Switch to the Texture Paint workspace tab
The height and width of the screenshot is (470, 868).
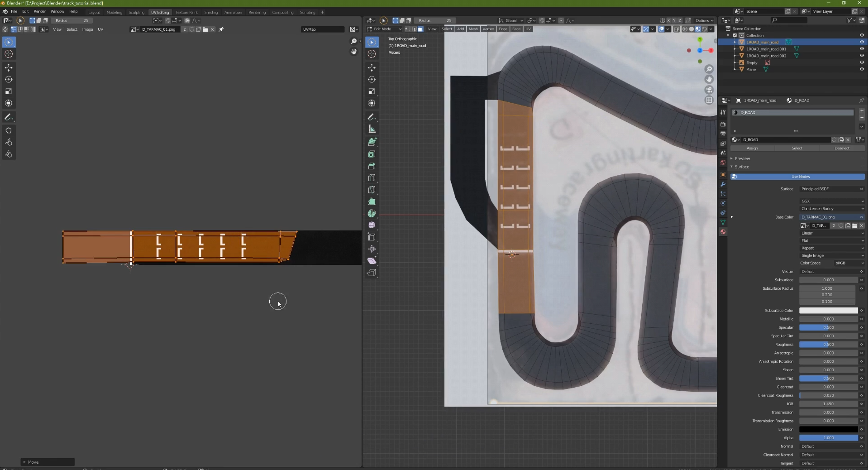pyautogui.click(x=186, y=12)
